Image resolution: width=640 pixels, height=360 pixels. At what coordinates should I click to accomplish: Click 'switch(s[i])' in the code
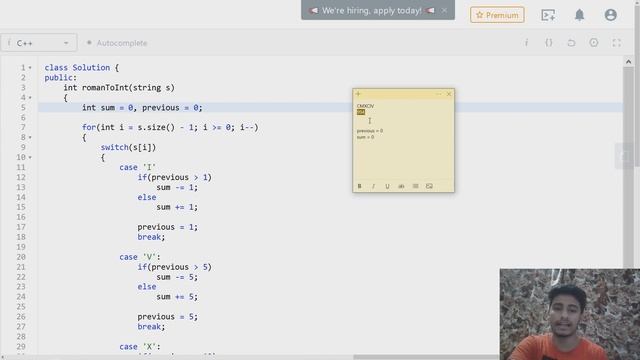click(x=129, y=147)
